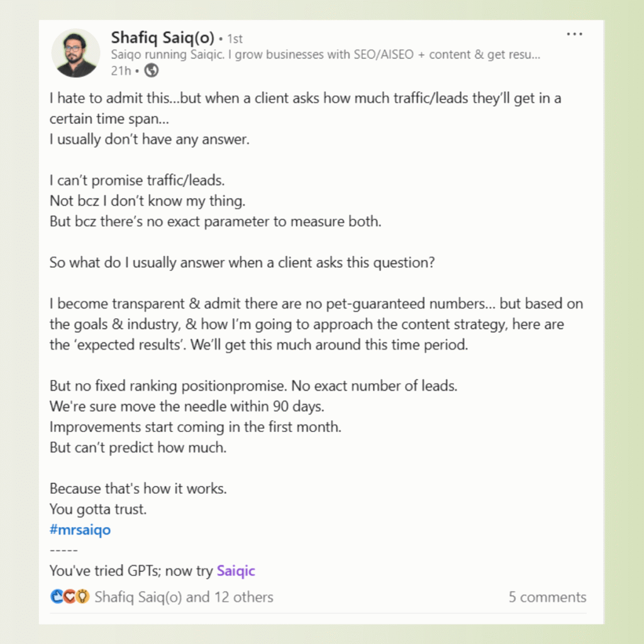
Task: Click the question line 'So what do I usually answer'
Action: (x=242, y=263)
